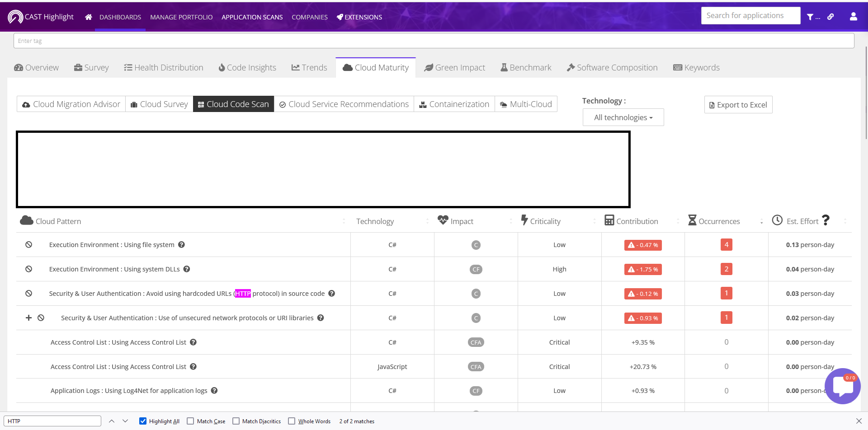
Task: Switch to the Survey tab
Action: point(91,68)
